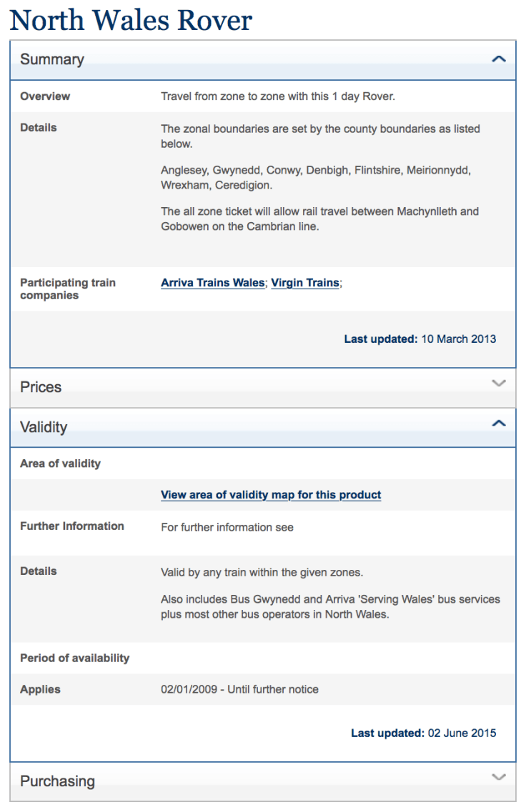
Task: Click the North Wales Rover page heading
Action: point(131,20)
